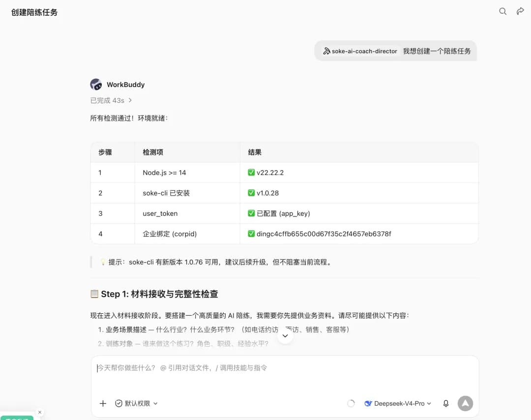This screenshot has height=420, width=531.
Task: Click the clipboard icon beside Step 1
Action: (x=94, y=294)
